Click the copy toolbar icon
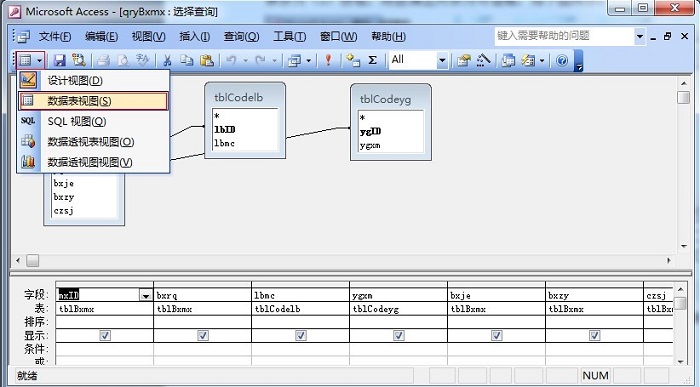The height and width of the screenshot is (387, 700). click(187, 60)
